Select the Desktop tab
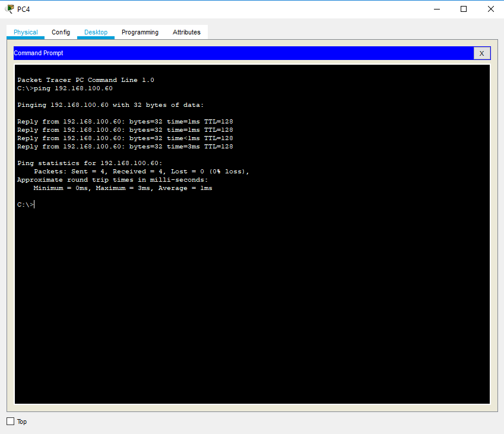Image resolution: width=504 pixels, height=434 pixels. pos(96,32)
